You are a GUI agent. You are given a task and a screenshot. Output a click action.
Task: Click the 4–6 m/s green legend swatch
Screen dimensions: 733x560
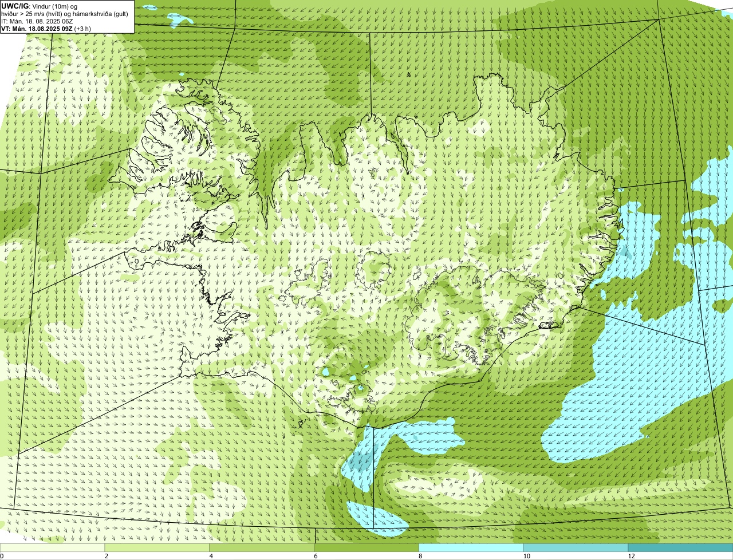coord(263,547)
